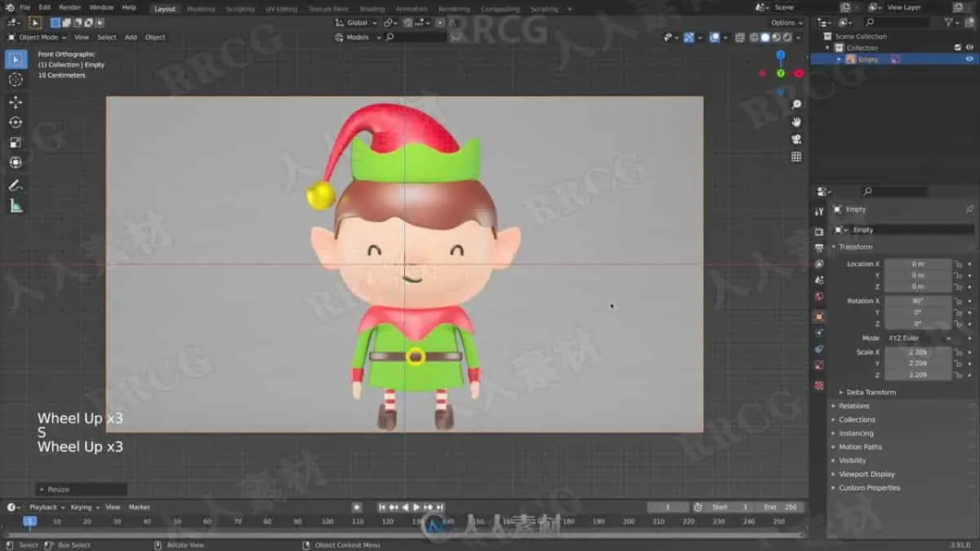Viewport: 980px width, 551px height.
Task: Open the Output properties tab
Action: coord(819,247)
